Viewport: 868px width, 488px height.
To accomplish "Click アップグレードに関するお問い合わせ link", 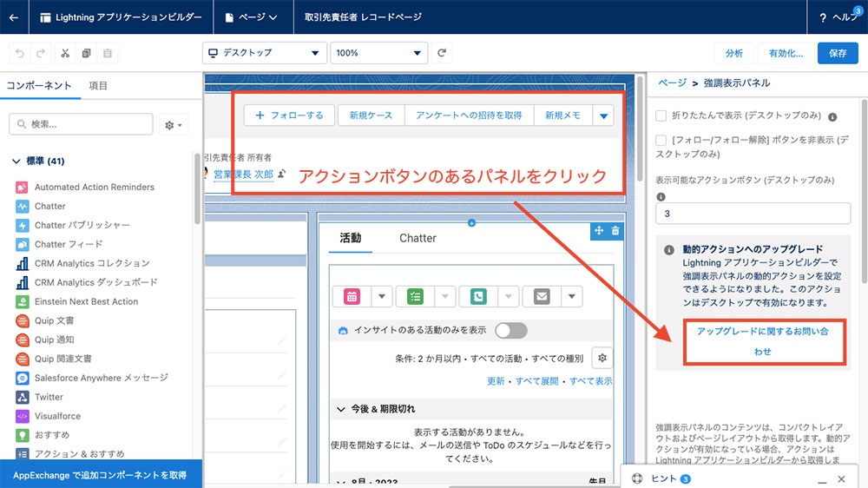I will 763,341.
